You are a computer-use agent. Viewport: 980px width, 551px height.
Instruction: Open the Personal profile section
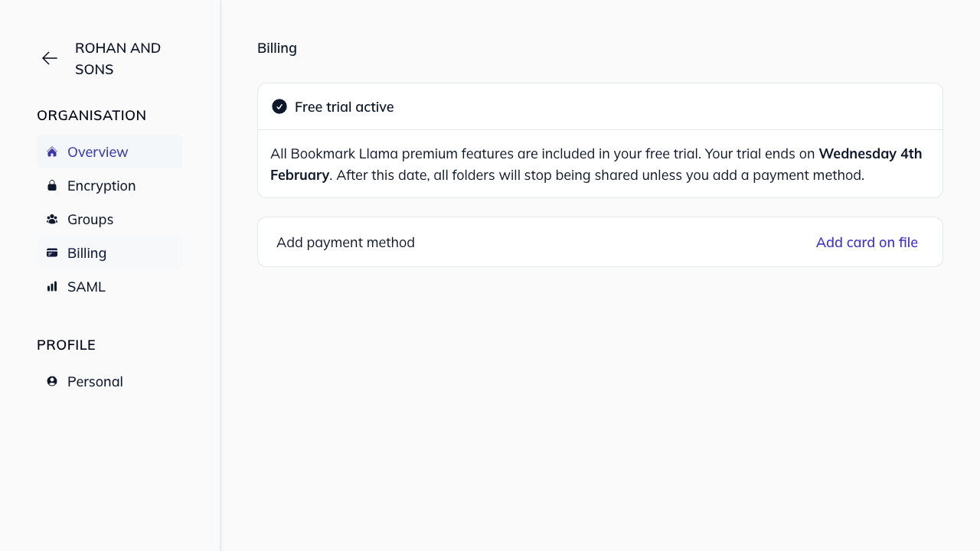pos(95,381)
